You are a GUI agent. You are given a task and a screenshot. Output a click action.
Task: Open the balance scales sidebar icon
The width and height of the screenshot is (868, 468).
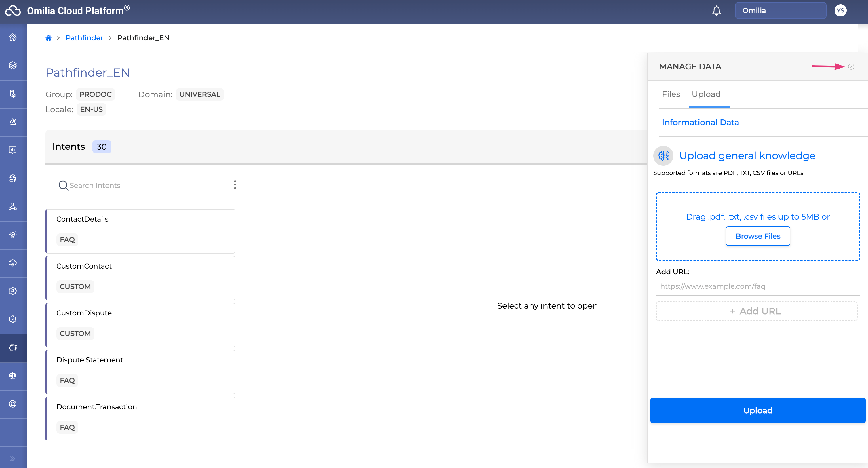(x=13, y=376)
